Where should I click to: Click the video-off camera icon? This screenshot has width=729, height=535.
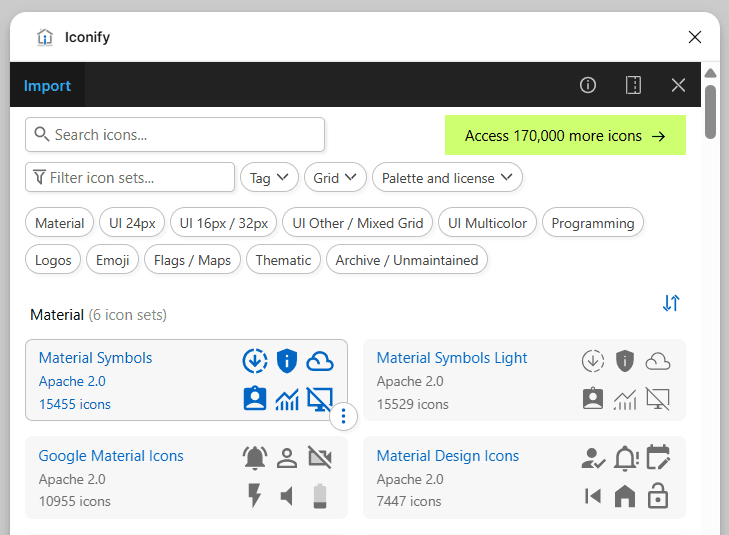(x=320, y=457)
